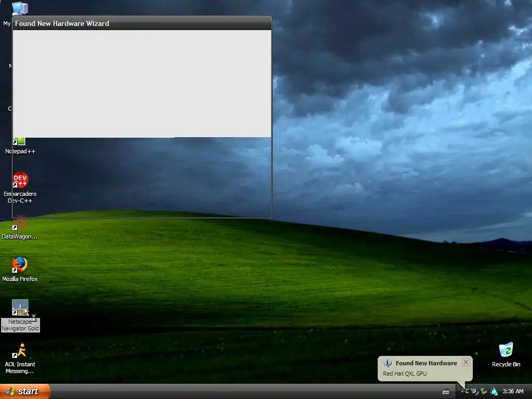Image resolution: width=532 pixels, height=399 pixels.
Task: Select the My Computer desktop icon
Action: click(x=20, y=8)
